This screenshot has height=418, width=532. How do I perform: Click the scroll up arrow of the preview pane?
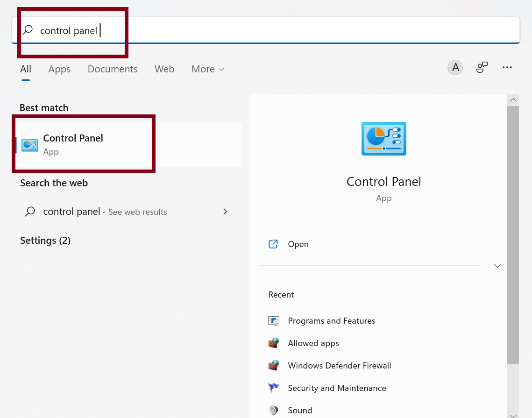coord(513,100)
